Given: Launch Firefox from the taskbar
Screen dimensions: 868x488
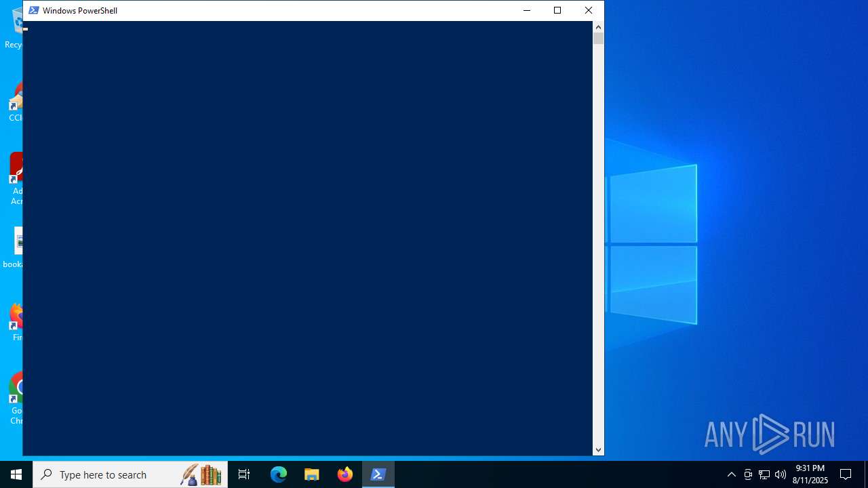Looking at the screenshot, I should [x=345, y=474].
